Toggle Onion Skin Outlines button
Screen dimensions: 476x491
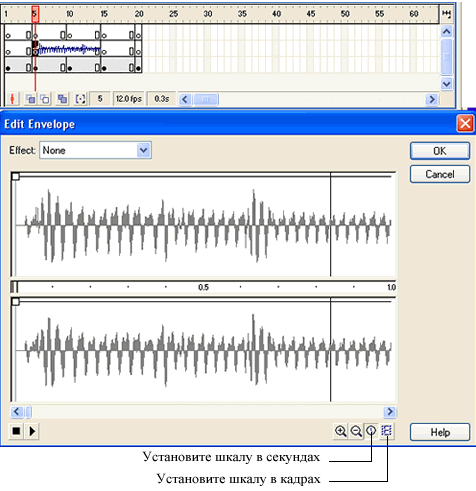(x=45, y=99)
